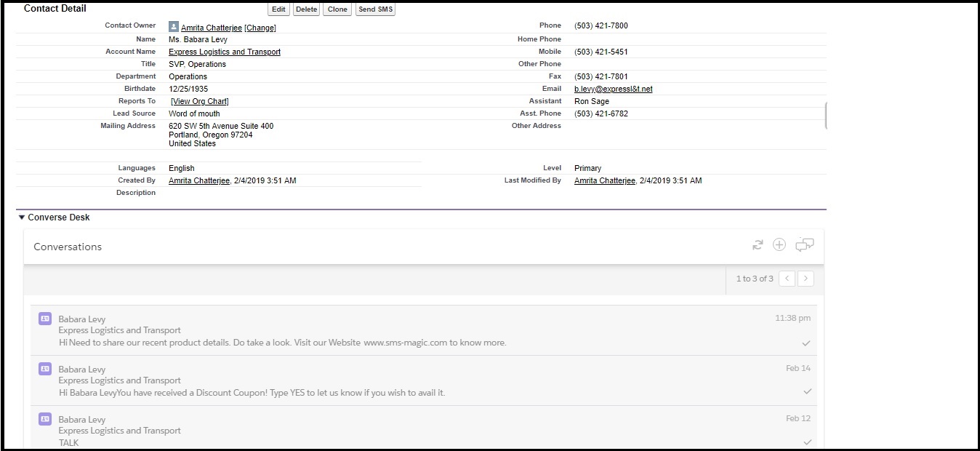Click the Send SMS button
This screenshot has width=980, height=451.
point(375,9)
